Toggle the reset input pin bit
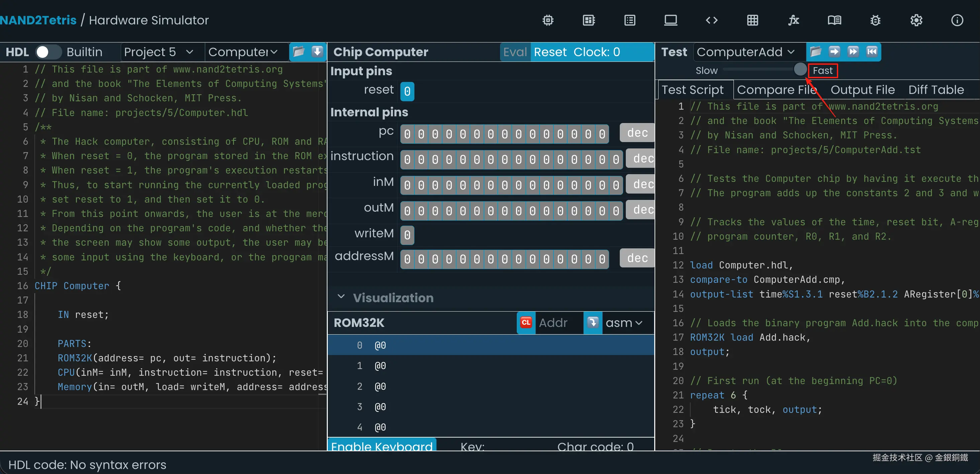The image size is (980, 474). pos(407,91)
